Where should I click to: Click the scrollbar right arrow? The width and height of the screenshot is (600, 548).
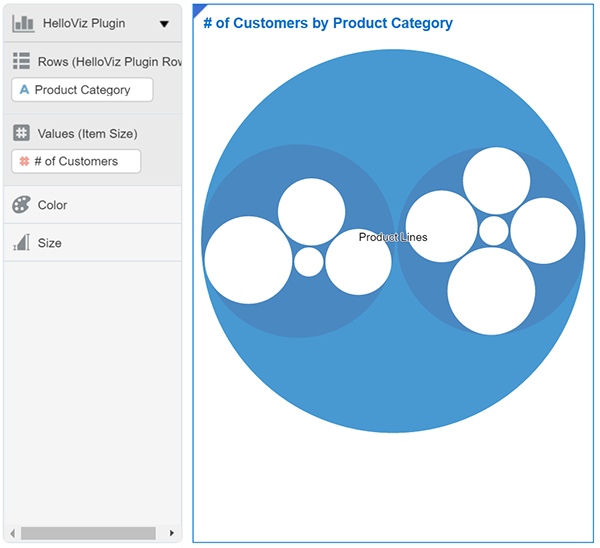(171, 534)
